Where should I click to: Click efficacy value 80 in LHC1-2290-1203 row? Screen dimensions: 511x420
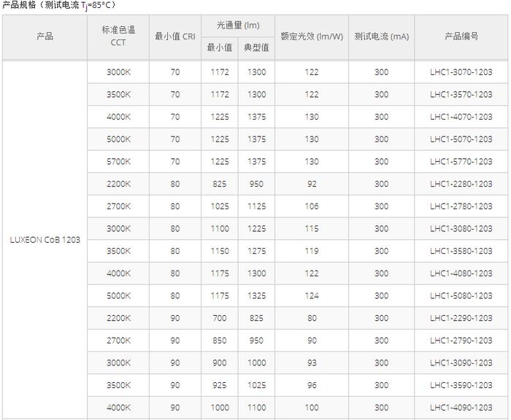point(312,318)
